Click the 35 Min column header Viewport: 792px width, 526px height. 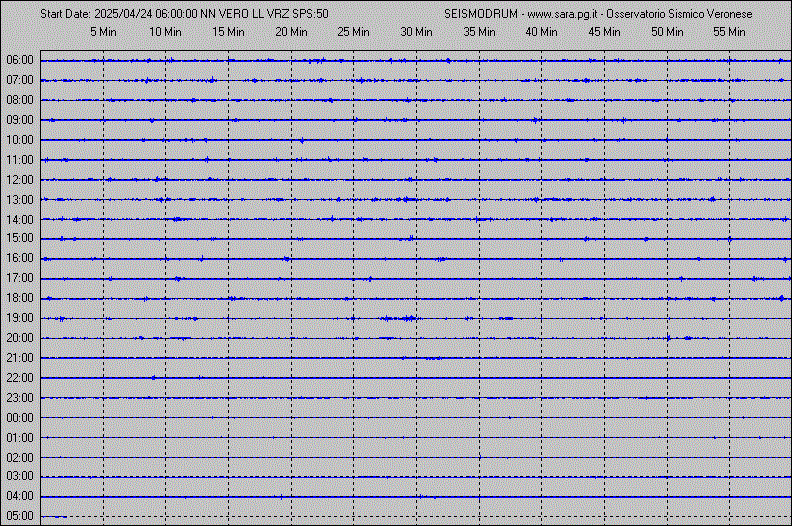479,32
